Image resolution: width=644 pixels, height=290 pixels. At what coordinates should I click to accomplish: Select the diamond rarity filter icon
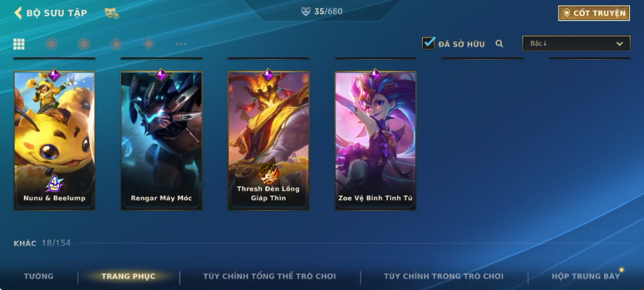[149, 44]
